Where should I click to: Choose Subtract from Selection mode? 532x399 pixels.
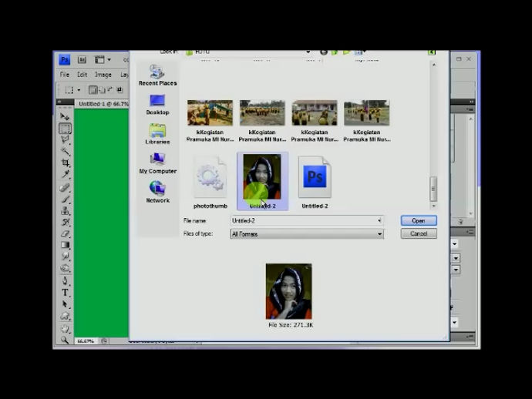pyautogui.click(x=110, y=90)
